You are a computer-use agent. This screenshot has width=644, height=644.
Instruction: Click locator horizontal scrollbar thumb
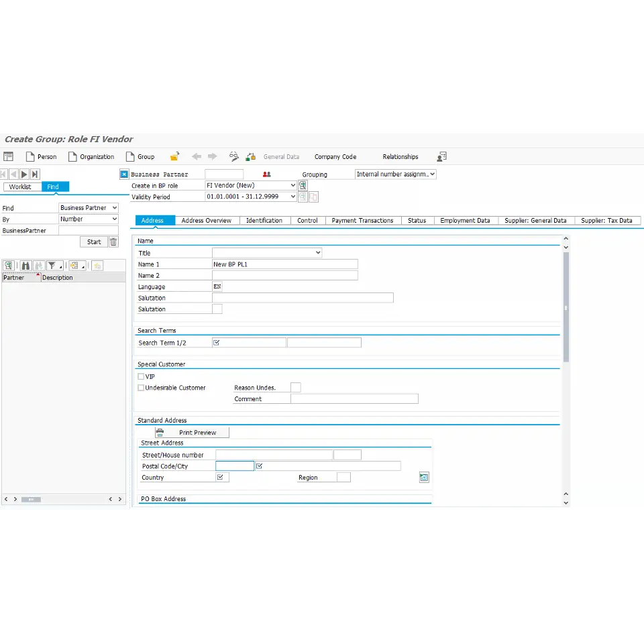[32, 499]
